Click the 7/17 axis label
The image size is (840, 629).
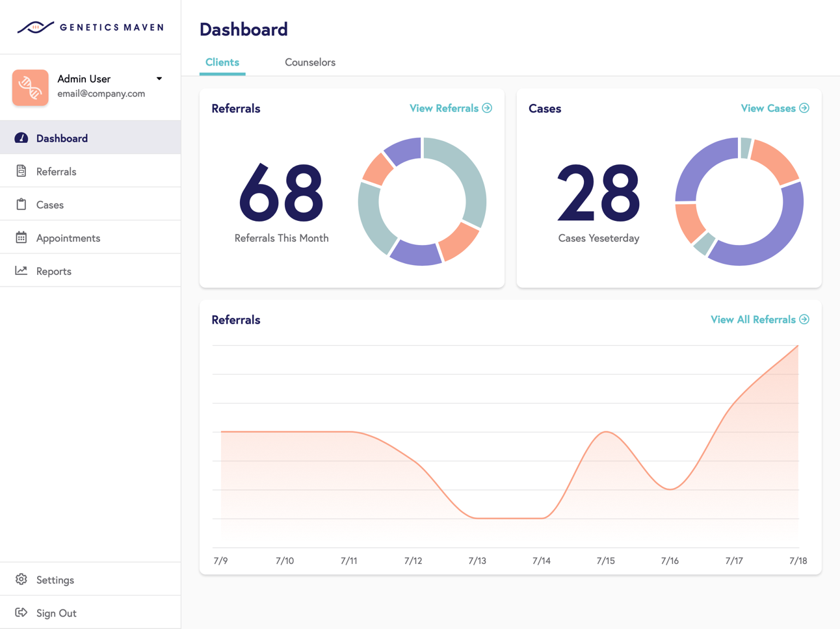734,560
